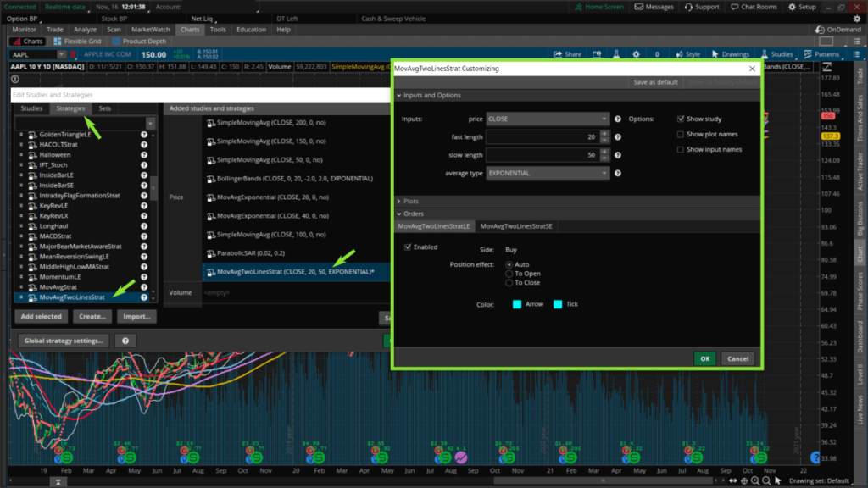Change the Tick color swatch
868x488 pixels.
click(x=558, y=304)
